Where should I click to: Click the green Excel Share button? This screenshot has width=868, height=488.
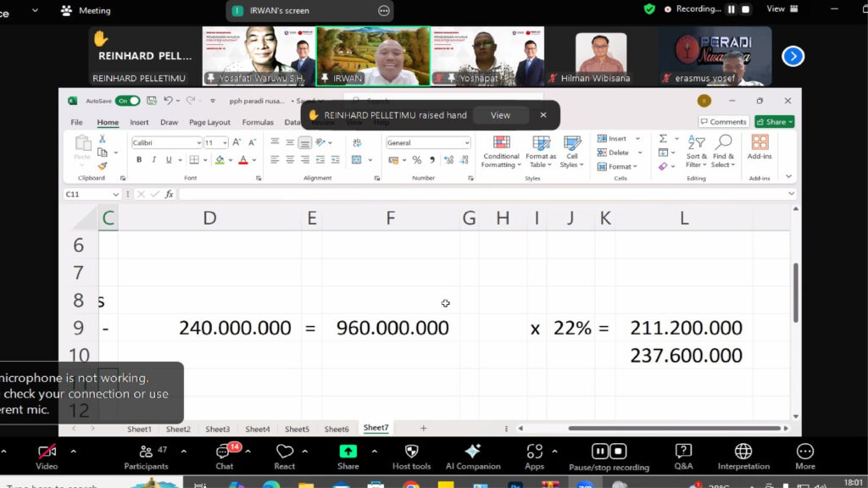point(774,122)
